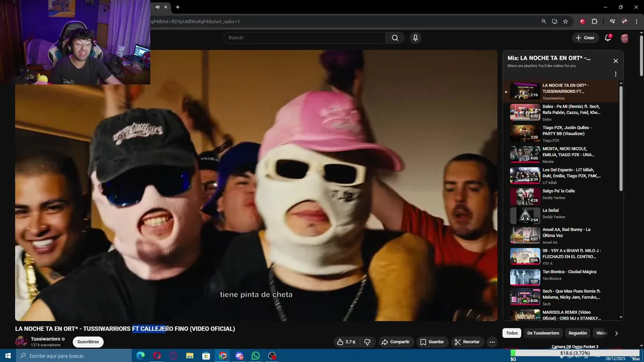Play La Señal by Daddy Yankee
This screenshot has height=362, width=644.
(x=561, y=216)
